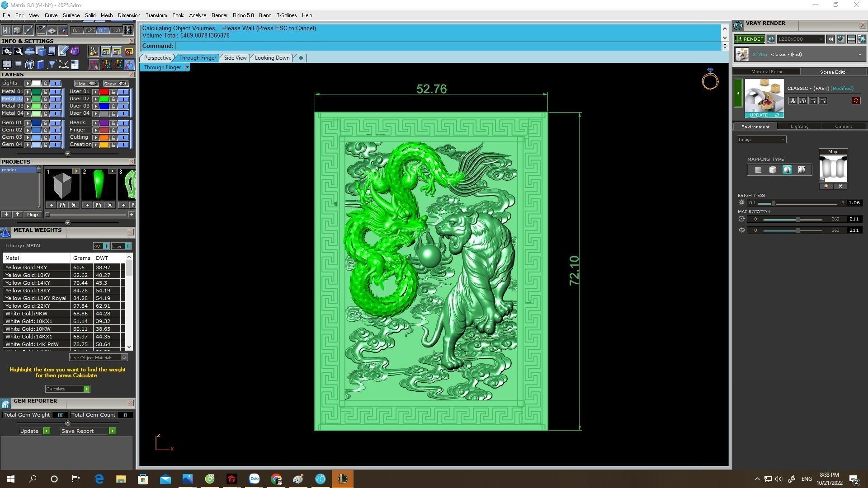Open the Material Editor tab
Image resolution: width=868 pixels, height=488 pixels.
click(767, 72)
